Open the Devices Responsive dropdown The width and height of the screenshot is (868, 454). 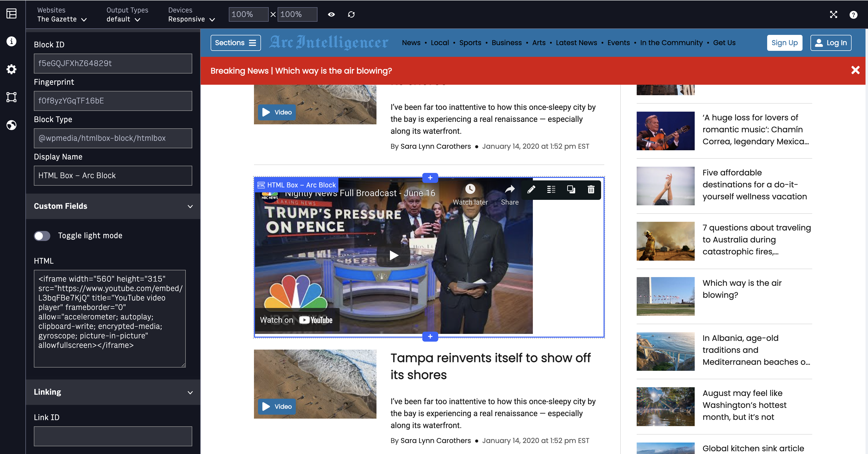click(191, 15)
